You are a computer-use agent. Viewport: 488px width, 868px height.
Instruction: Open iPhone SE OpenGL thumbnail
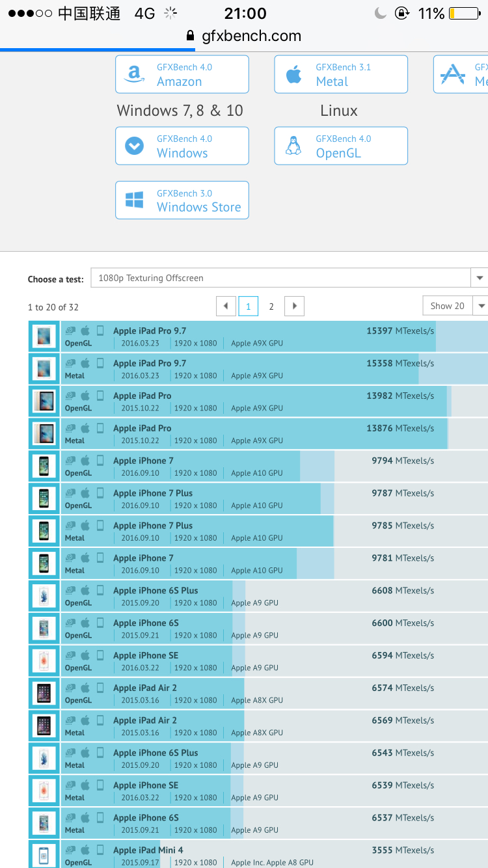click(44, 661)
